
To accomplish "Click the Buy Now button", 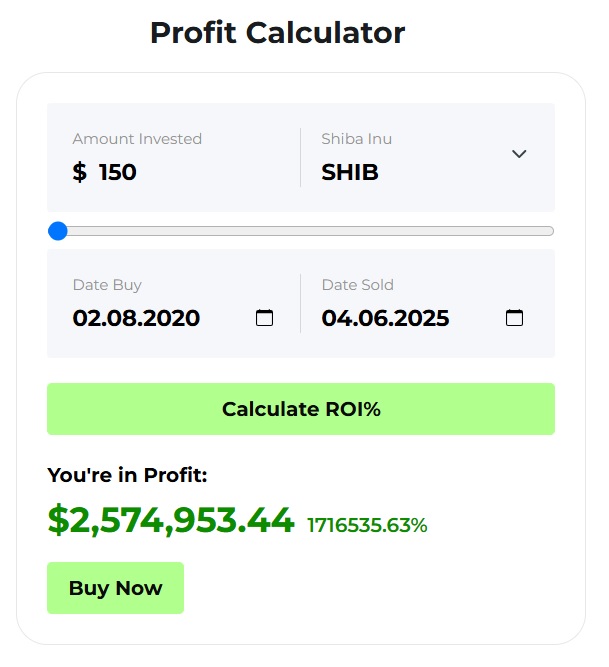I will click(x=115, y=588).
